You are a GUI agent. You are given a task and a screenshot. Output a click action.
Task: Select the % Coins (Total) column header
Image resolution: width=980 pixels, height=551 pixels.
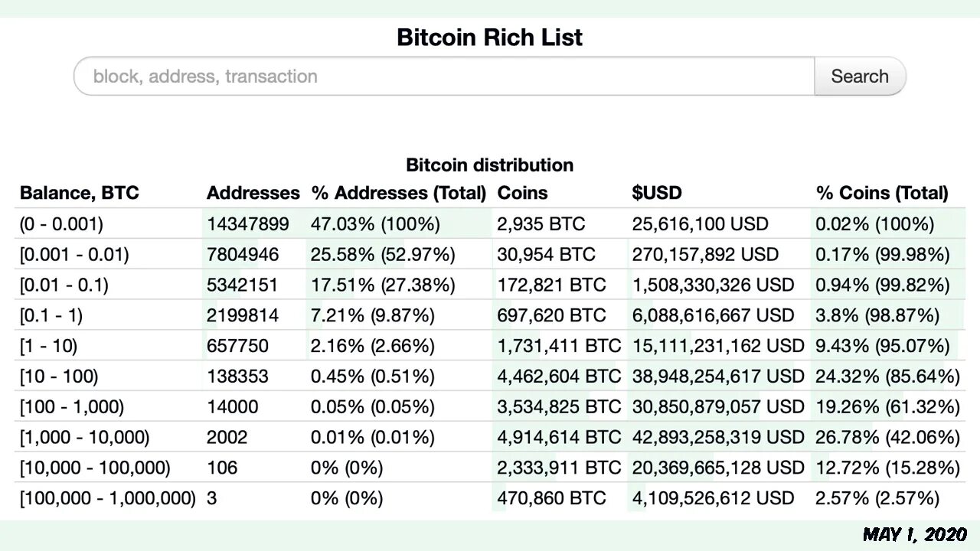tap(882, 193)
